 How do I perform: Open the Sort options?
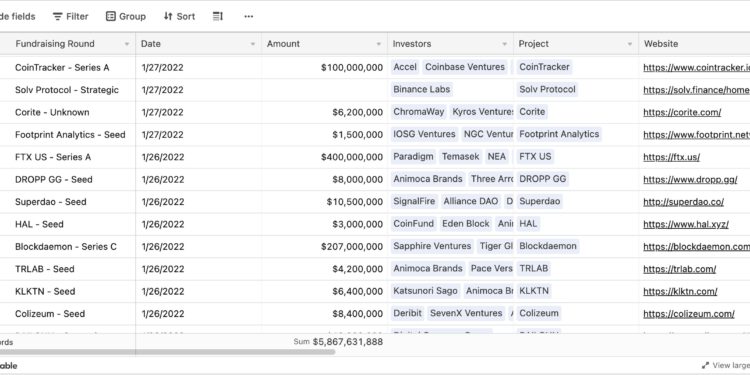pos(179,16)
